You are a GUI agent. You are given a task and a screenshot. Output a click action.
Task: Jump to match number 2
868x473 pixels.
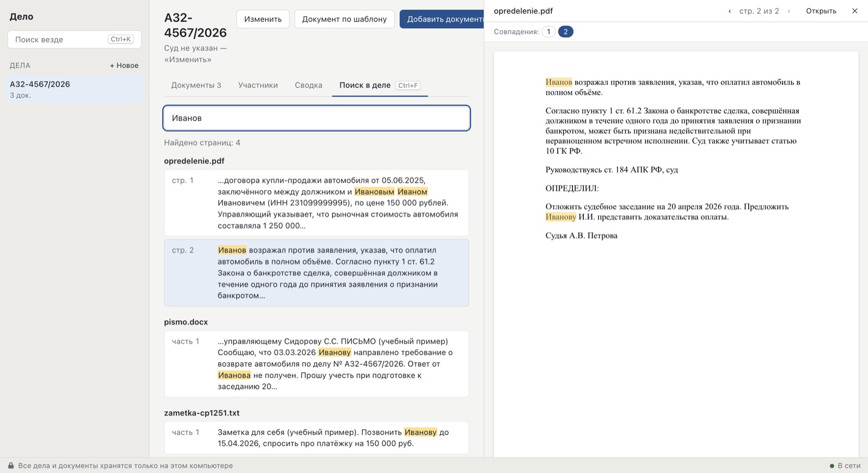[x=565, y=31]
